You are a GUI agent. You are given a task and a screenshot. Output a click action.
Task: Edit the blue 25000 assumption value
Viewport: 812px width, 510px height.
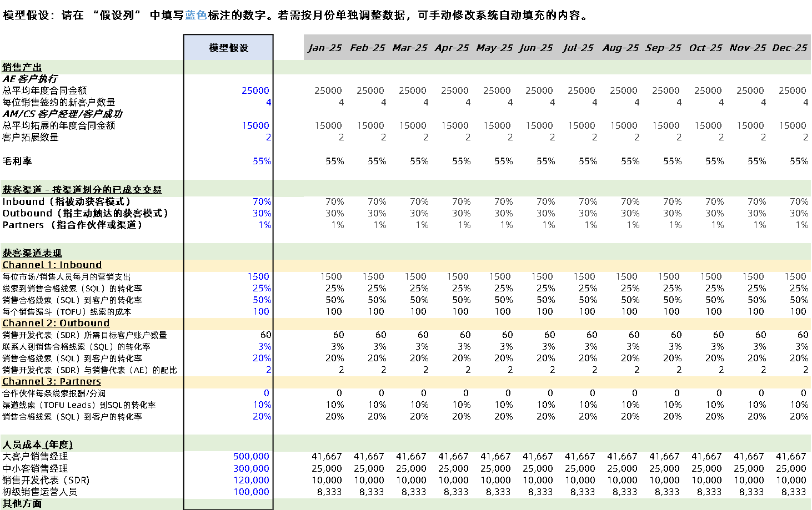point(255,90)
